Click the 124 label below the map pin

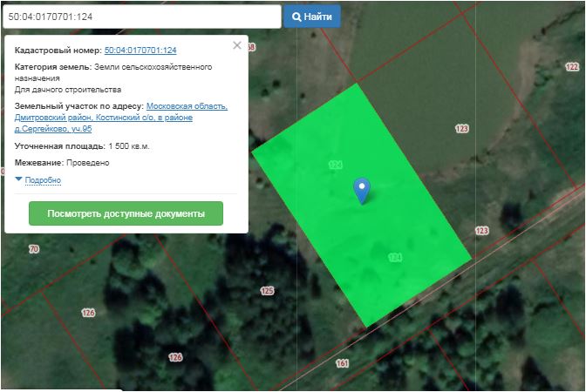(x=394, y=258)
